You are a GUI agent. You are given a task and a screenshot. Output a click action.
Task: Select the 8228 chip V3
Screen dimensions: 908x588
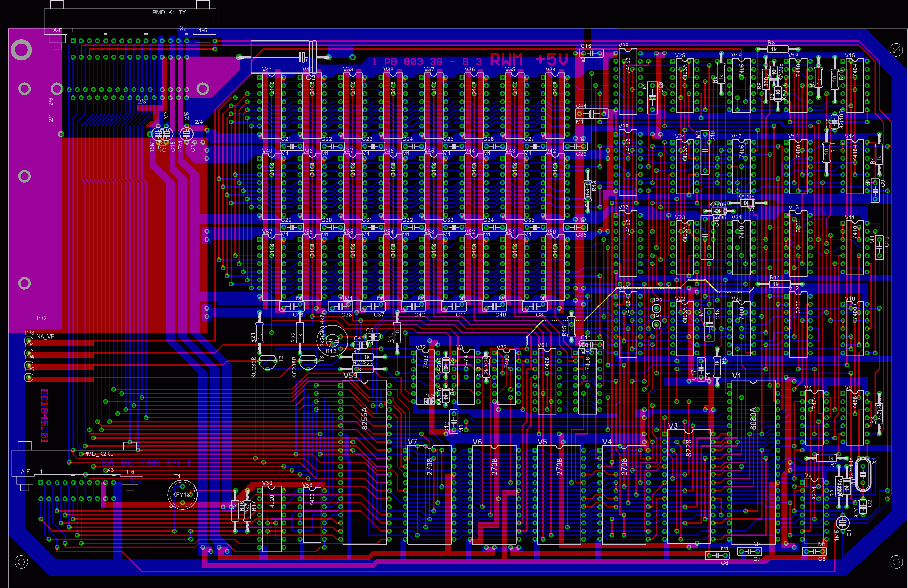click(x=689, y=486)
